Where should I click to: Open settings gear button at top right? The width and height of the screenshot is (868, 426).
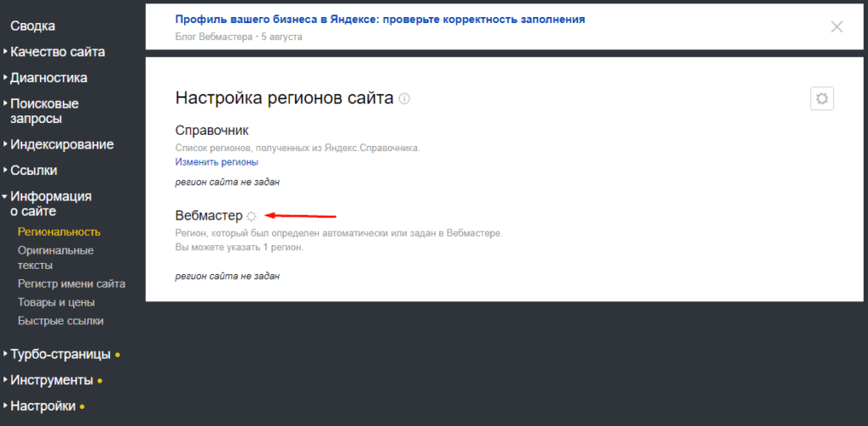coord(821,98)
